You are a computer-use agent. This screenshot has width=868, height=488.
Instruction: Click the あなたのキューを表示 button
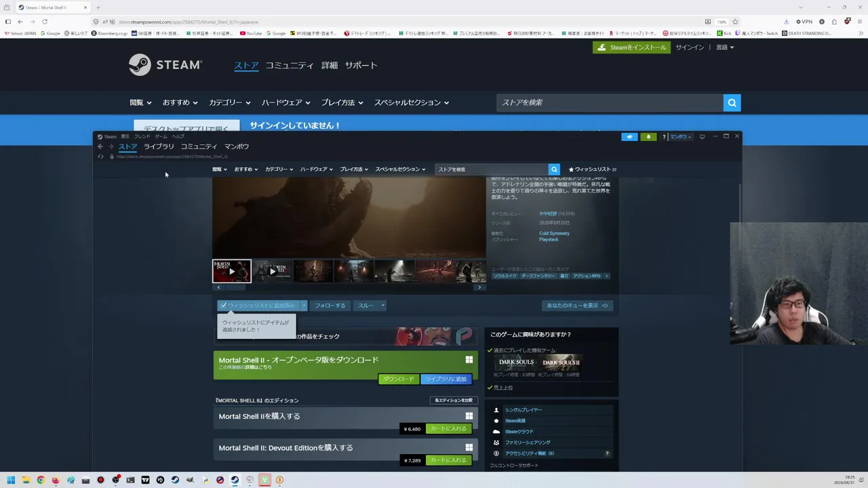577,306
